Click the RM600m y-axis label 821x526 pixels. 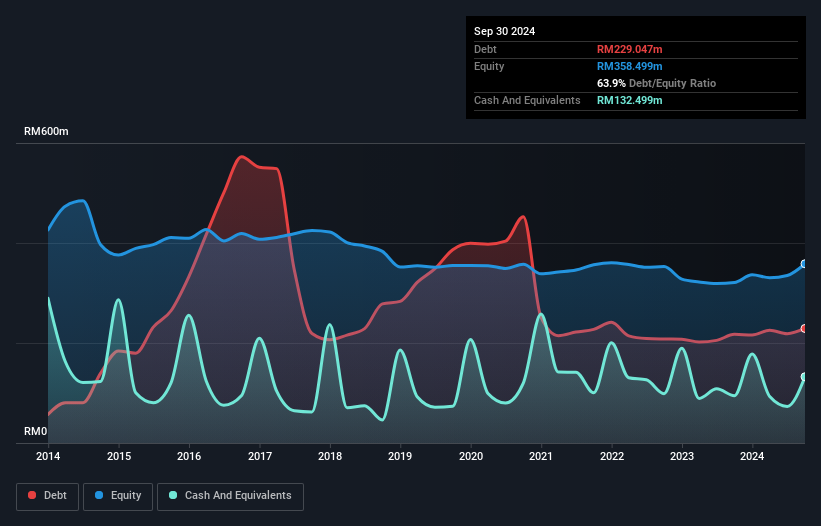[x=46, y=131]
